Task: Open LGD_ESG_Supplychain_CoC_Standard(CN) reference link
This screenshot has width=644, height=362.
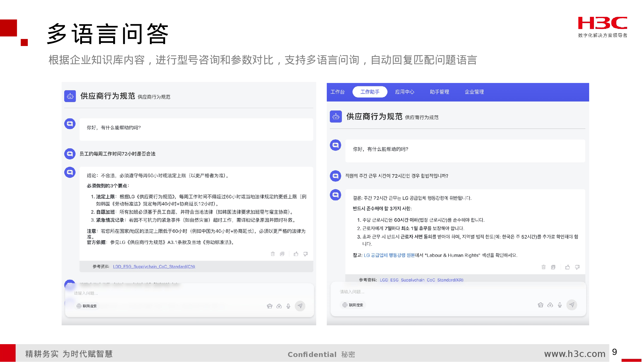Action: click(x=154, y=266)
